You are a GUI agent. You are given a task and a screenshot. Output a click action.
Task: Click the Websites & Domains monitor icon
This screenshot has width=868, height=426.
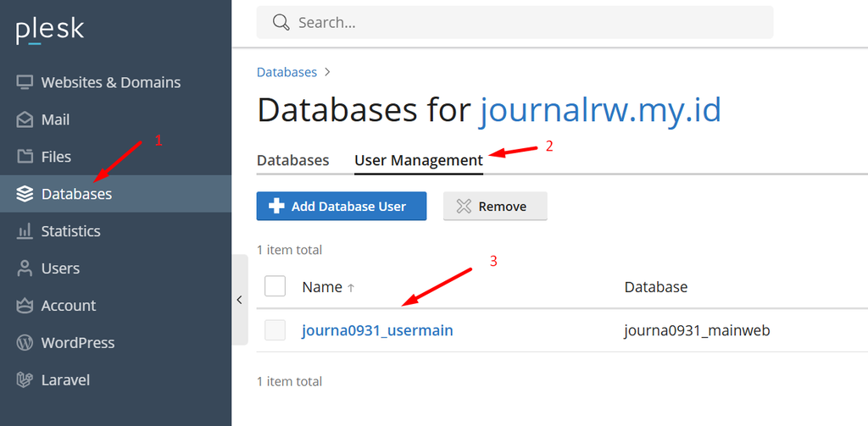25,82
